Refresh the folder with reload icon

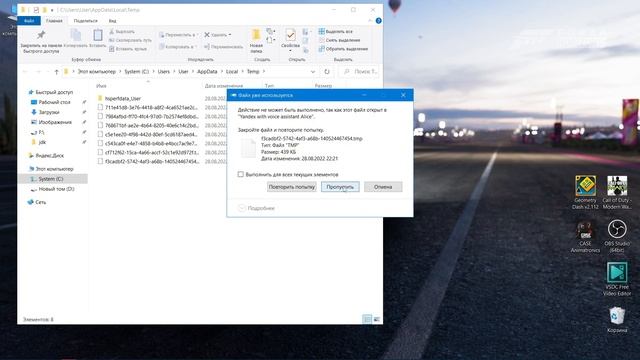pos(327,72)
